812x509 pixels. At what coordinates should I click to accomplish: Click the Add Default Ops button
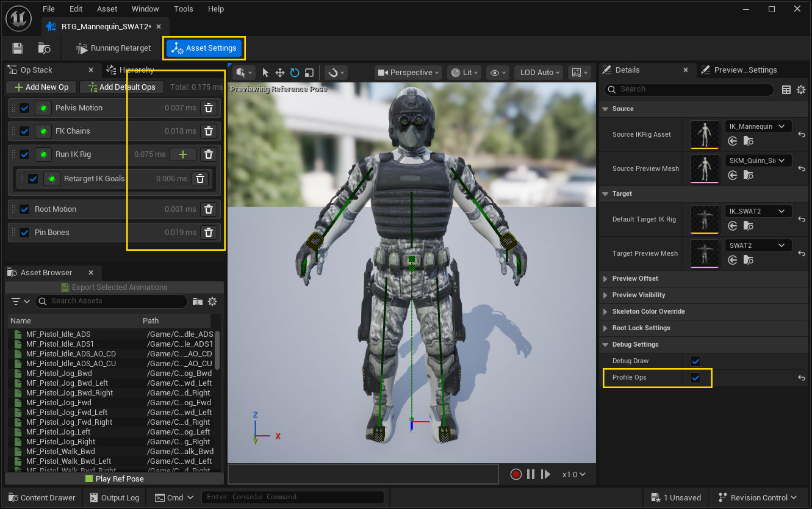click(x=122, y=87)
